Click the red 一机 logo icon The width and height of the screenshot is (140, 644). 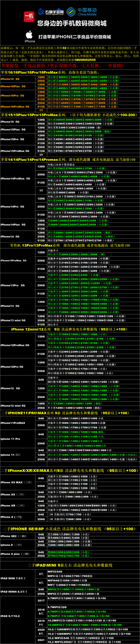coord(29,16)
